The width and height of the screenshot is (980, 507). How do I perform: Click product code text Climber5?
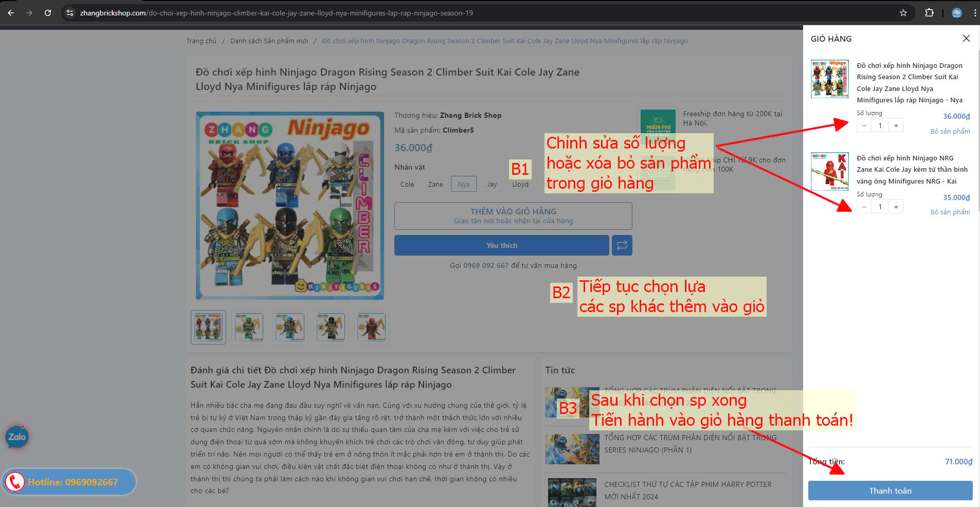458,130
